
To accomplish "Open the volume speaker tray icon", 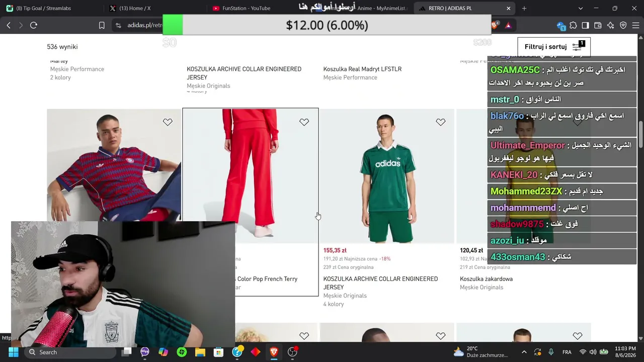I will 593,352.
